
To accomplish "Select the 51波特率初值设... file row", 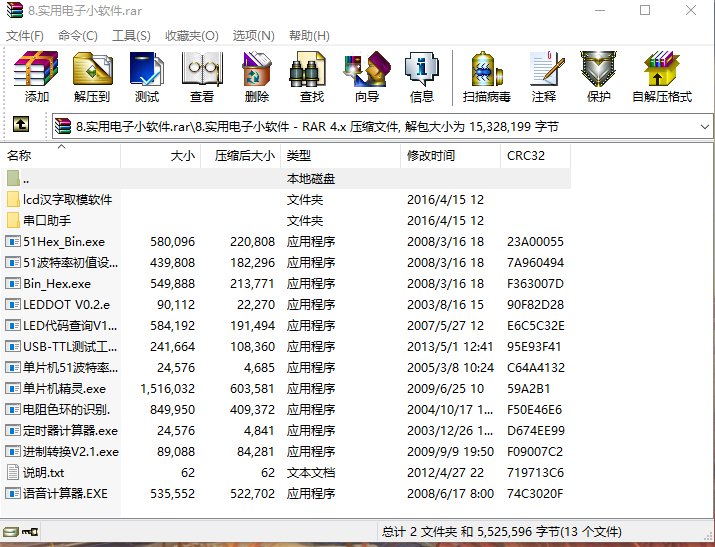I will pos(285,262).
